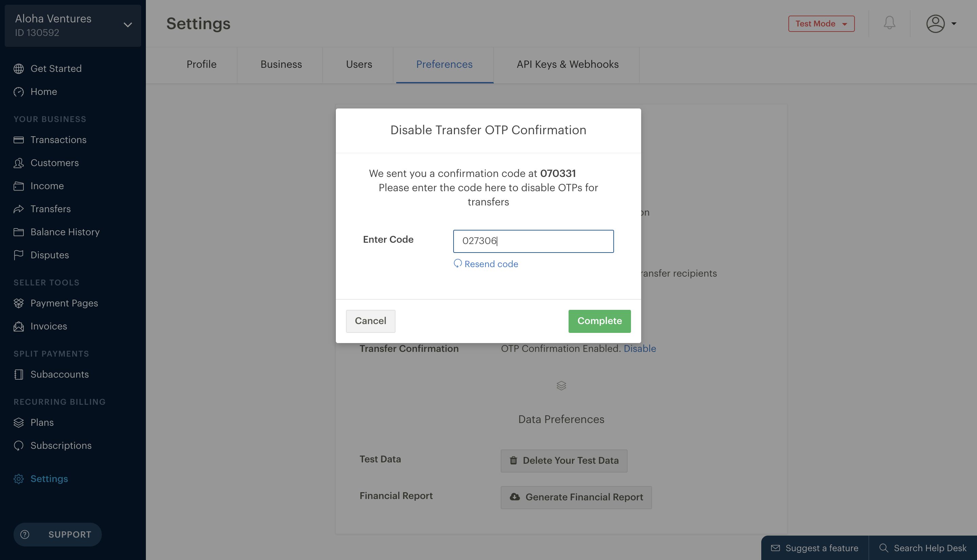Click the Resend code link
This screenshot has width=977, height=560.
491,264
